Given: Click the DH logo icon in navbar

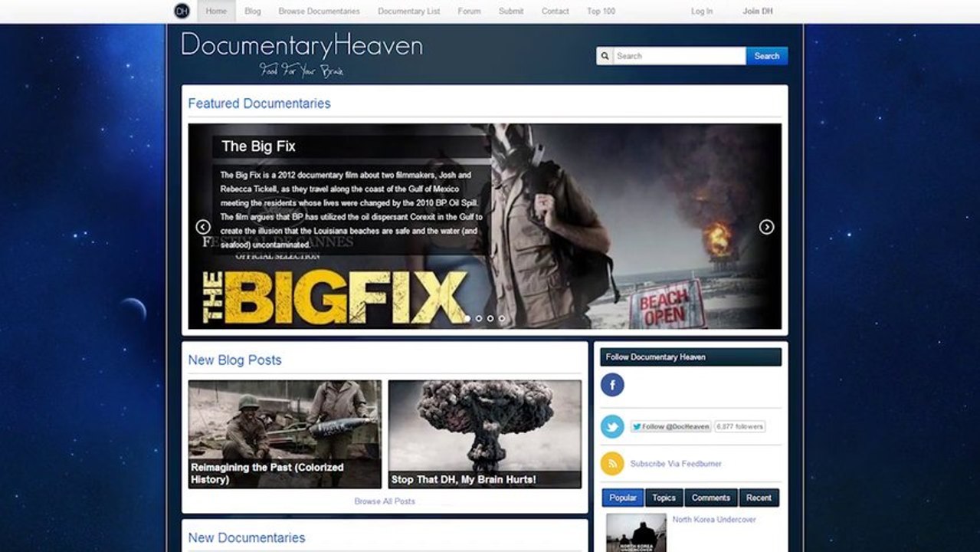Looking at the screenshot, I should click(x=182, y=11).
